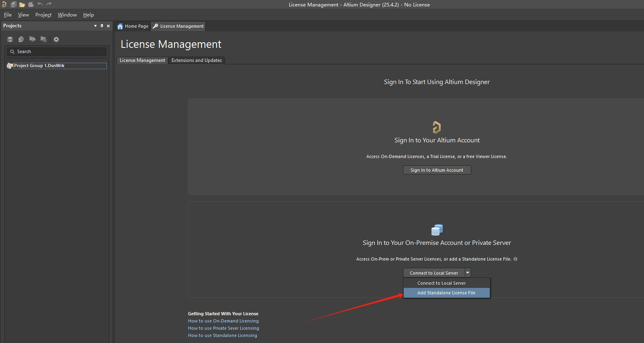
Task: Open the Project menu
Action: point(43,15)
